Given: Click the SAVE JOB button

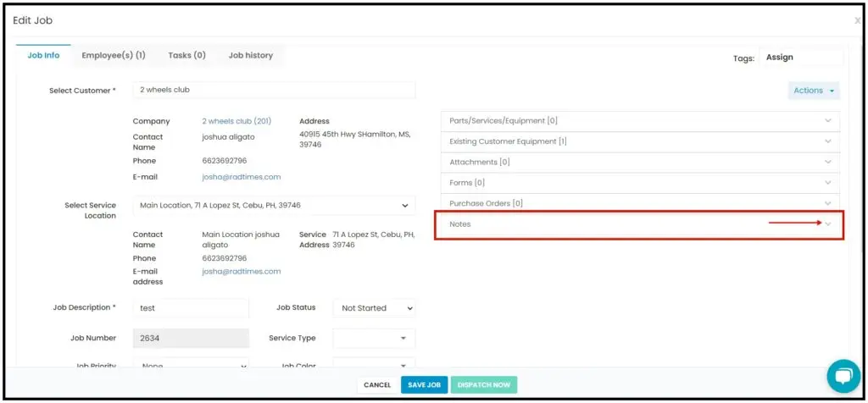Looking at the screenshot, I should (x=424, y=384).
